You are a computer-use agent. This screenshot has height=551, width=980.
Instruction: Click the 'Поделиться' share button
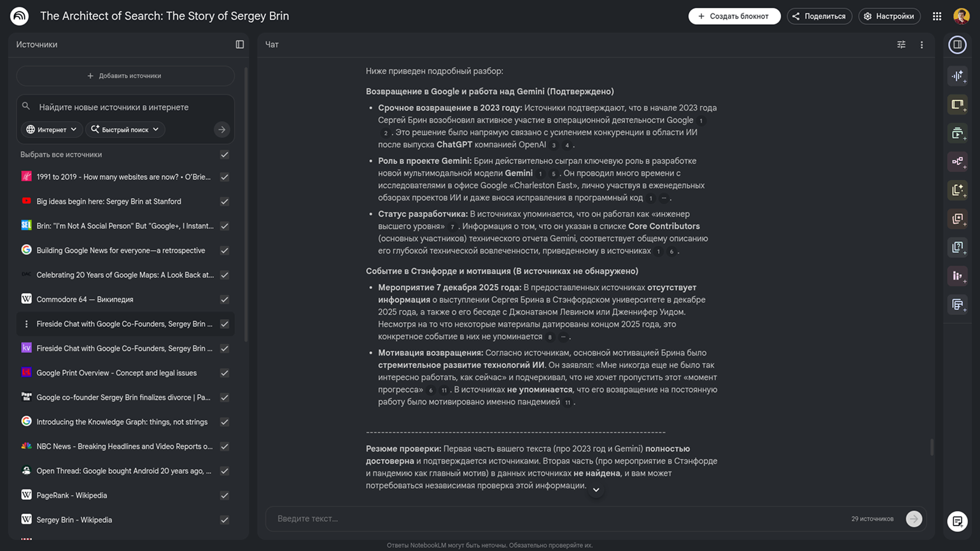coord(819,17)
